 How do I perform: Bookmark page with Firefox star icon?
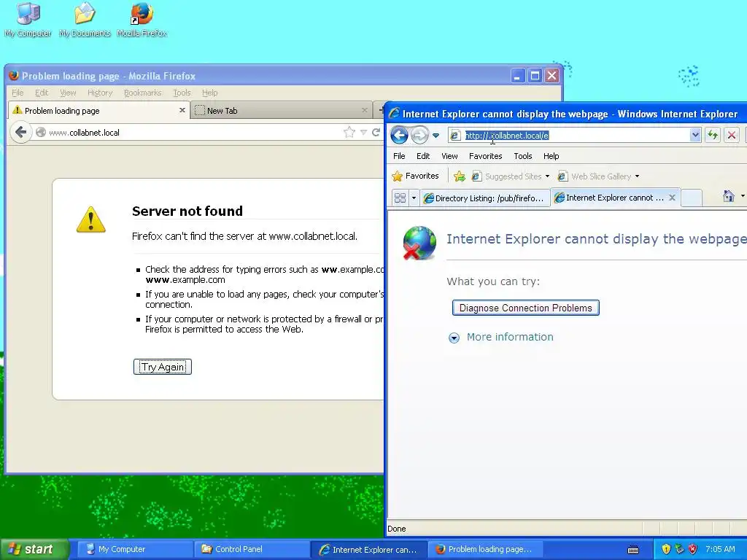[x=349, y=133]
